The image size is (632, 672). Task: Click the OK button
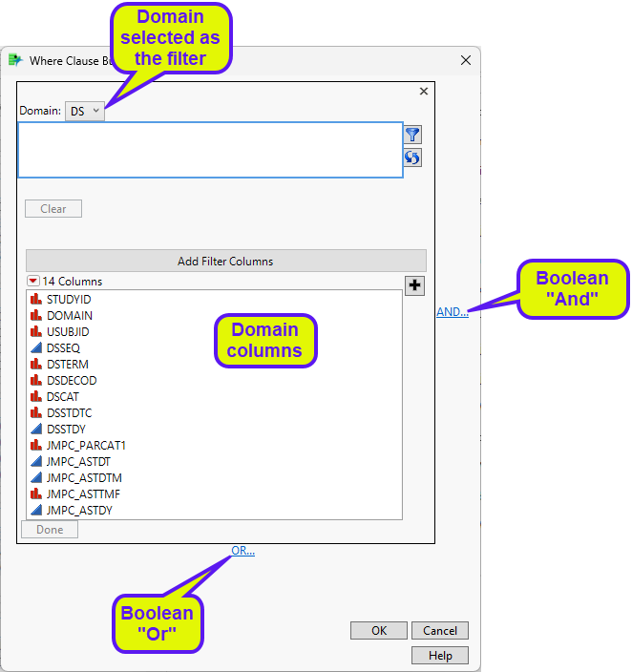tap(379, 631)
